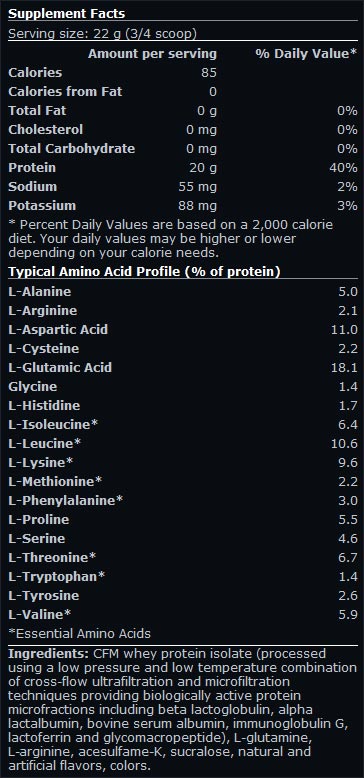
Task: Select the Total Carbohydrate row label
Action: pos(71,149)
